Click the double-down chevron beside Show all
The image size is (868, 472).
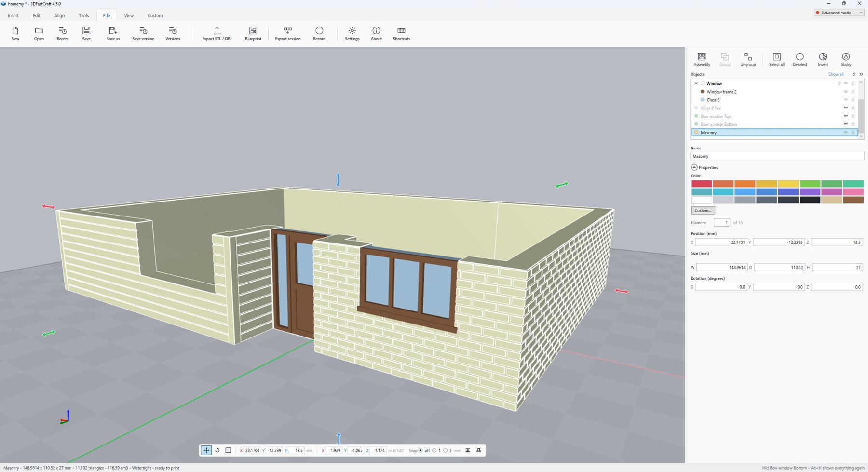pyautogui.click(x=854, y=74)
